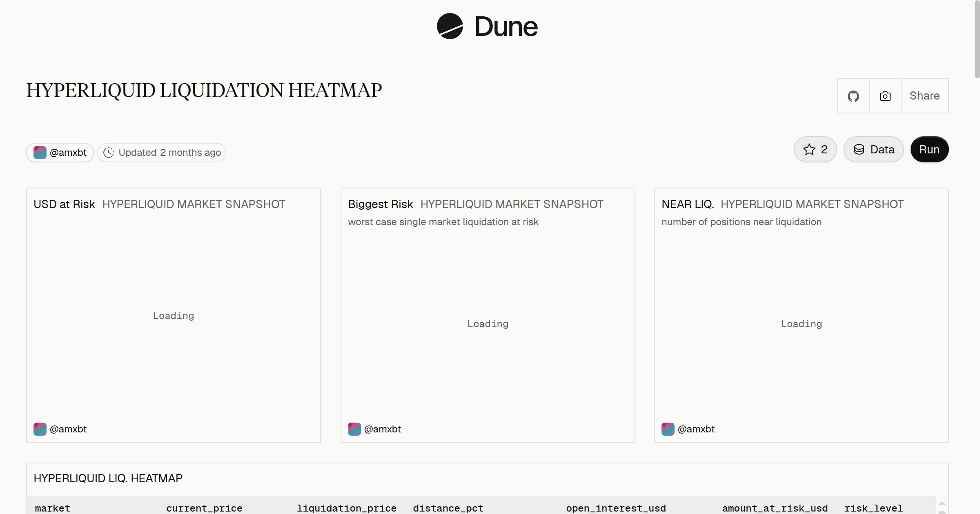Open HYPERLIQUID MARKET SNAPSHOT link in Biggest Risk card
Image resolution: width=980 pixels, height=514 pixels.
tap(512, 204)
